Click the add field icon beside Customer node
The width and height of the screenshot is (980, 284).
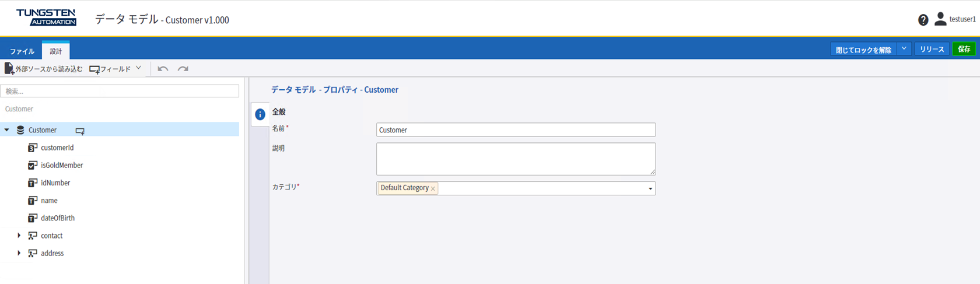(x=80, y=131)
